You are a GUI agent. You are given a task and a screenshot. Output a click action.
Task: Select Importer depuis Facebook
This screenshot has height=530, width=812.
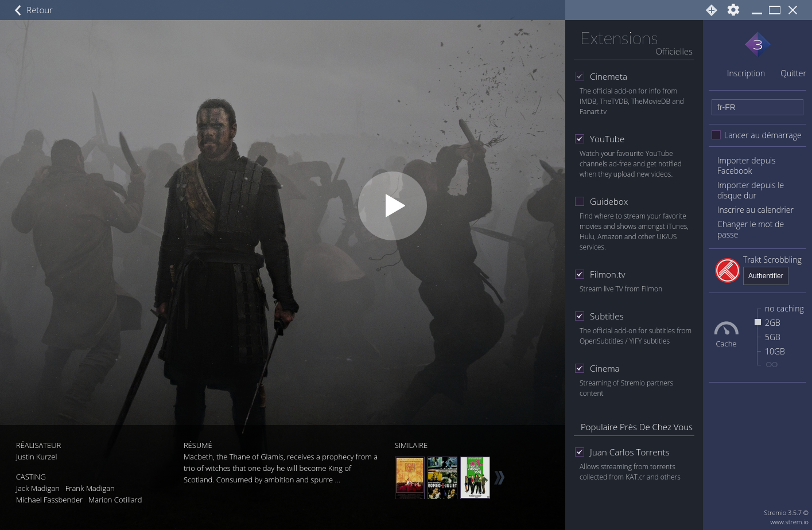pos(746,166)
